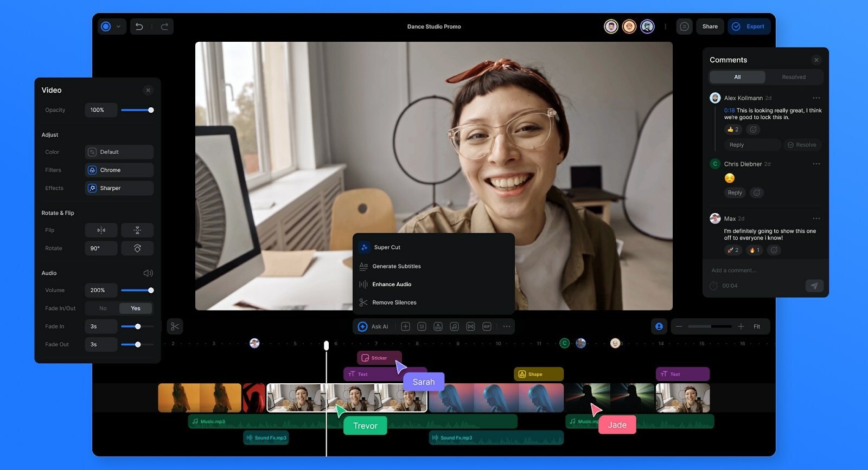Click the Volume slider handle
The width and height of the screenshot is (868, 470).
point(151,291)
